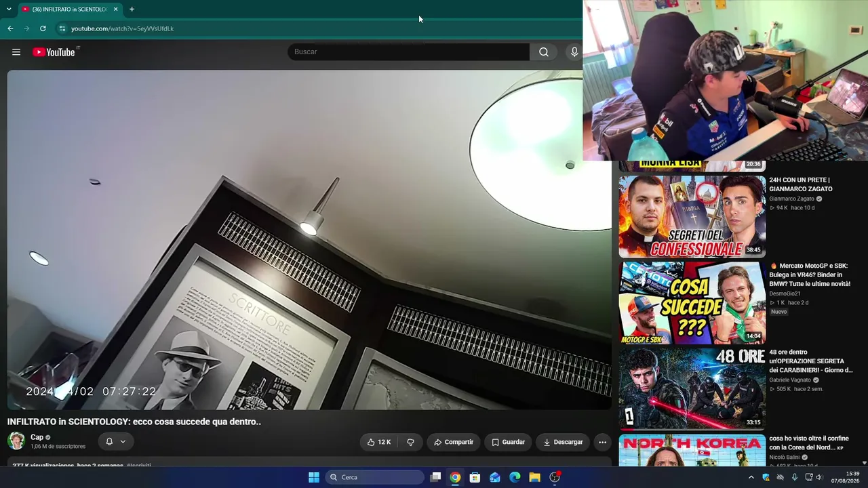Close the INFILTRATO in SCIENTOLOGY tab
Viewport: 868px width, 488px height.
point(116,9)
